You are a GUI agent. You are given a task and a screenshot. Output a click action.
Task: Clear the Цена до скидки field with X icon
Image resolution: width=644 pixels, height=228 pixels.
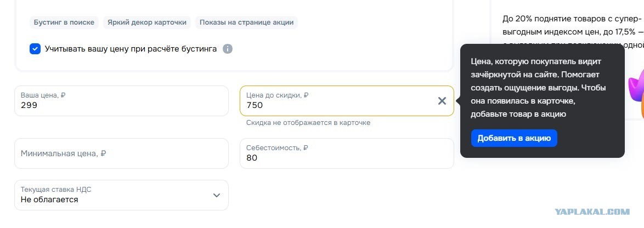point(442,101)
